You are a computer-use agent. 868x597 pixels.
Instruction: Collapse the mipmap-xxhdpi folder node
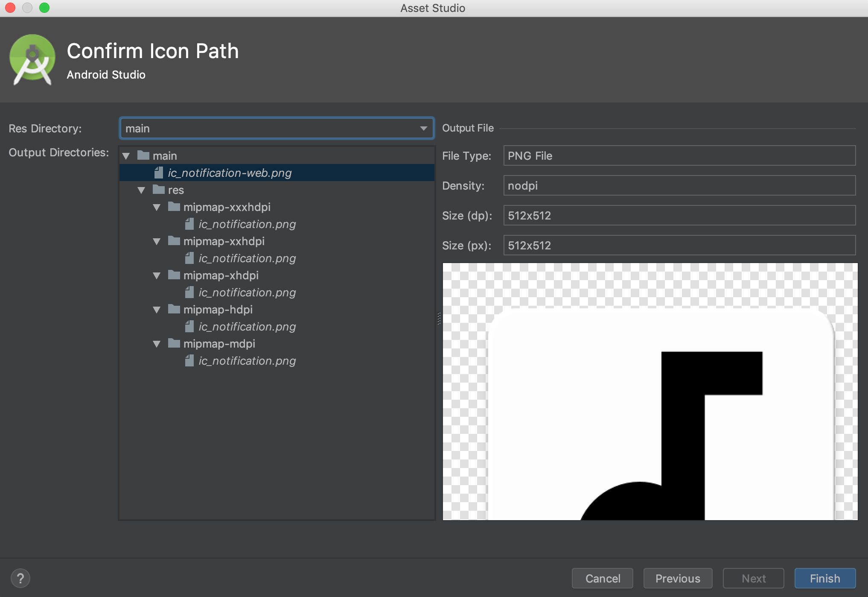[157, 241]
